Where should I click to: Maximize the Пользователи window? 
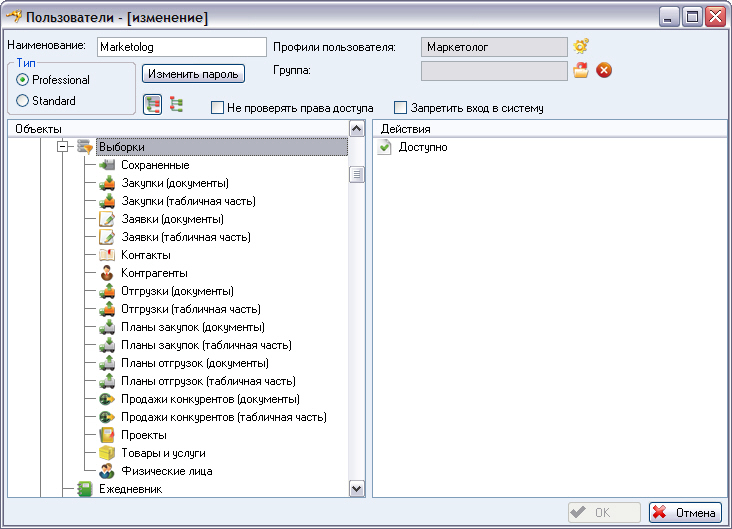pos(692,17)
